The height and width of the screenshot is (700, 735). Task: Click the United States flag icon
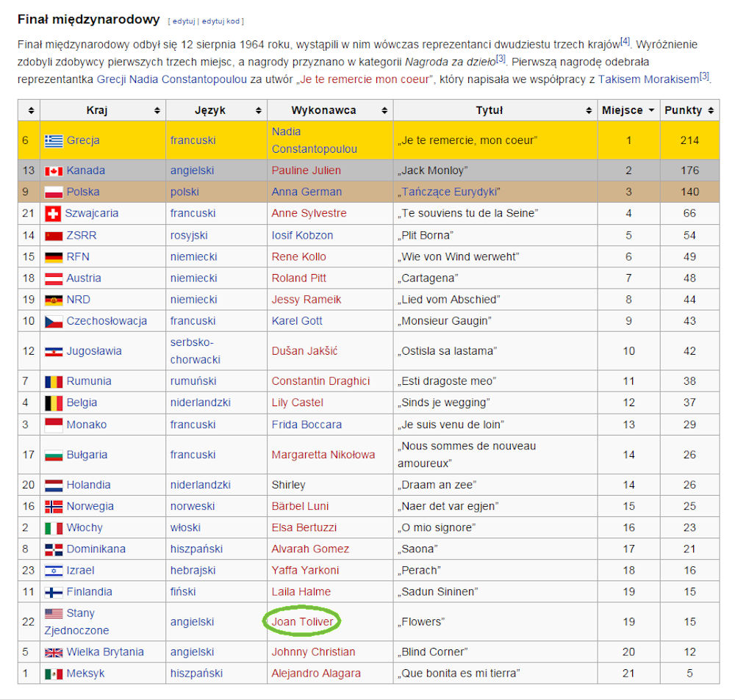pyautogui.click(x=54, y=613)
